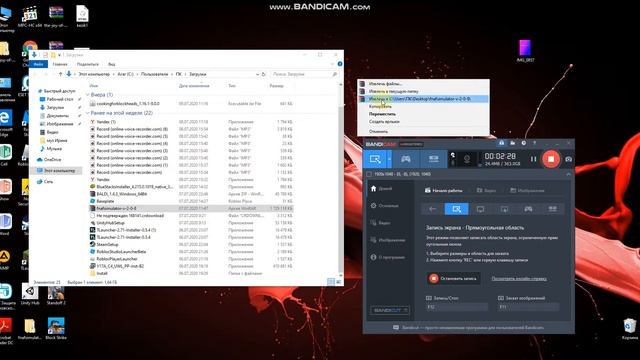640x360 pixels.
Task: Collapse the Bandicam resolution bar chevron
Action: (x=568, y=174)
